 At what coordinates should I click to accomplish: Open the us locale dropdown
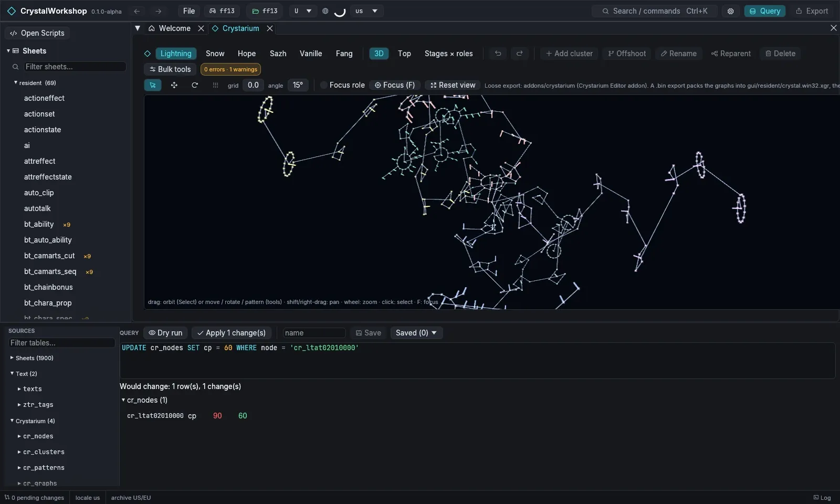366,11
